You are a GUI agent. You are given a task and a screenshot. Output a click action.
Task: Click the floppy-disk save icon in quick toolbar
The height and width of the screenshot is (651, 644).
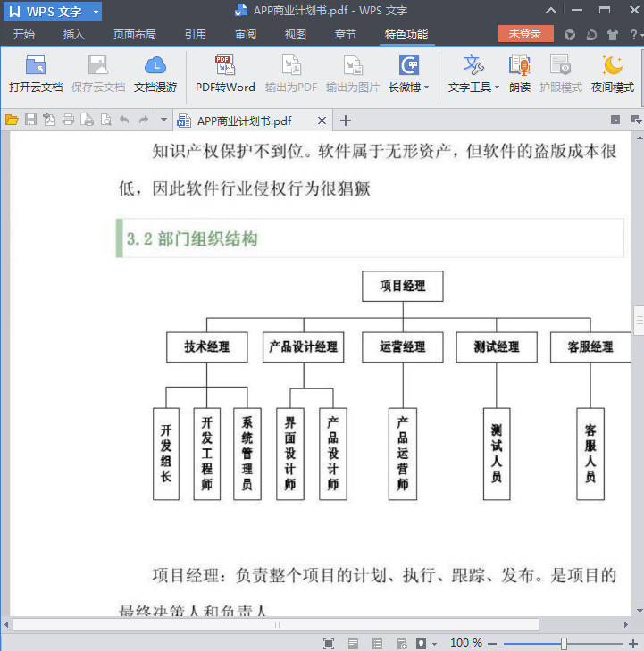tap(30, 120)
